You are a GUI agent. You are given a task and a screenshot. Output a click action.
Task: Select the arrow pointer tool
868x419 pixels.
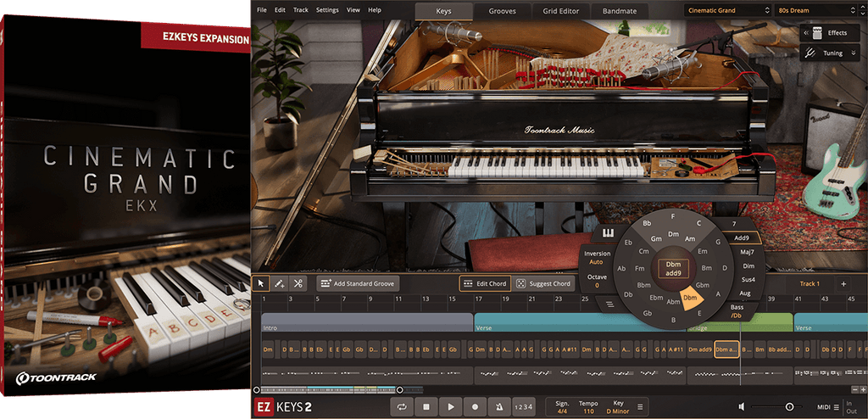(x=261, y=284)
